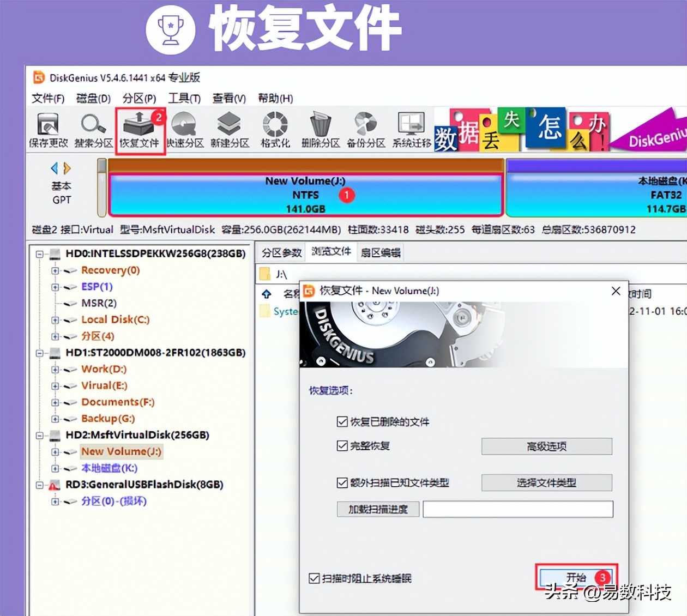Expand the HD0:INTELSSDPEKKW256G8 disk node
This screenshot has height=616, width=687.
(x=39, y=253)
